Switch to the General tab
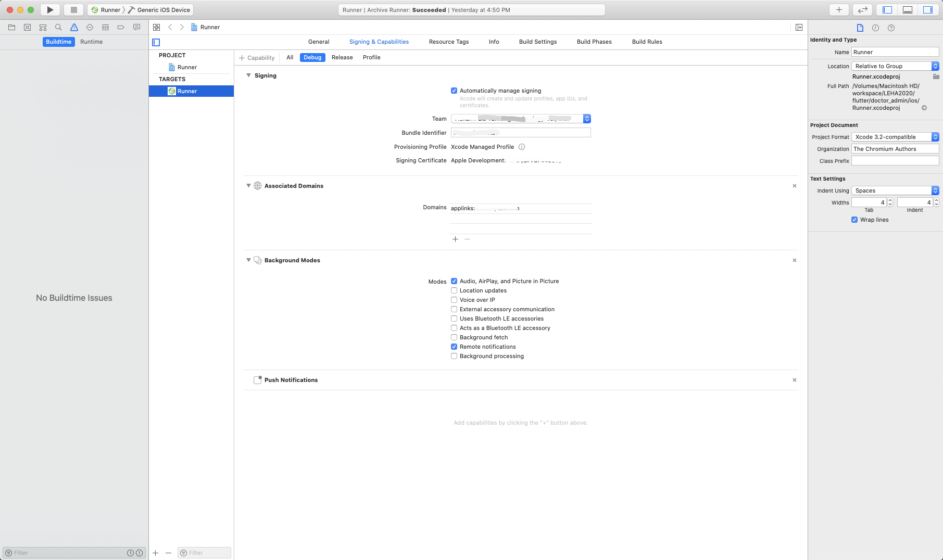 point(319,42)
